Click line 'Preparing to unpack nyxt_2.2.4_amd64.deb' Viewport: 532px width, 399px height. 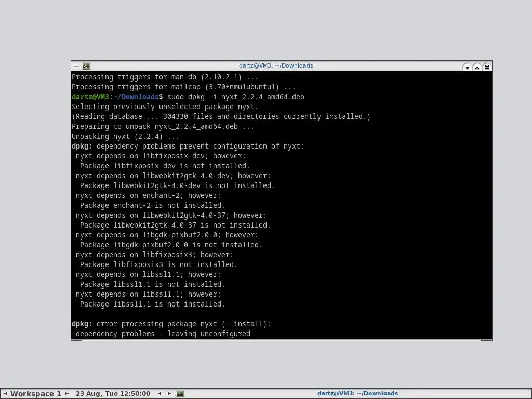click(x=163, y=126)
